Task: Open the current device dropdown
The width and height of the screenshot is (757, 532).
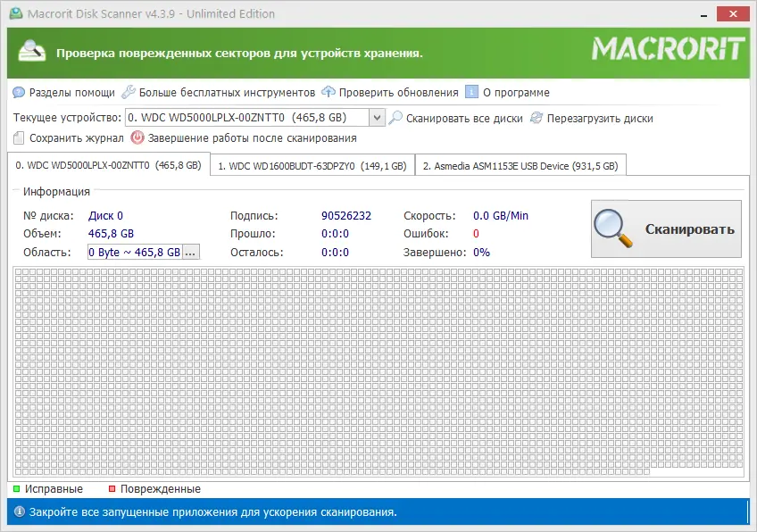Action: point(378,117)
